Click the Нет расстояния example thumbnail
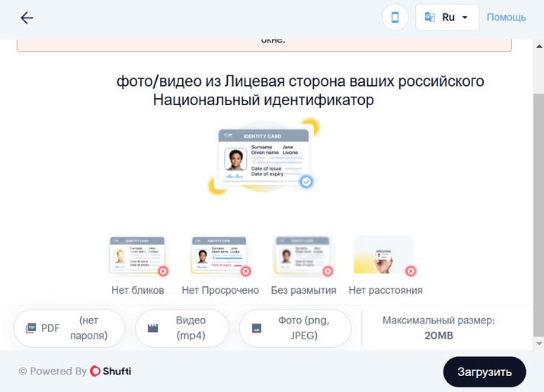 (383, 254)
